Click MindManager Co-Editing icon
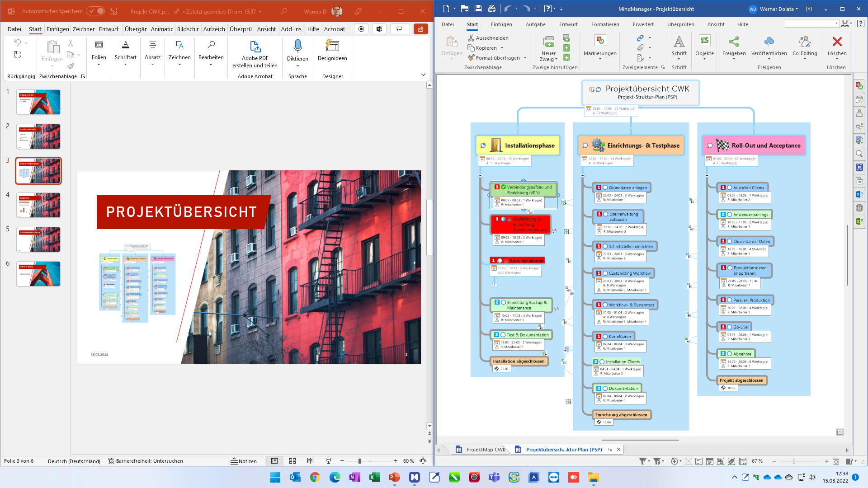Screen dimensions: 868x488 (805, 42)
